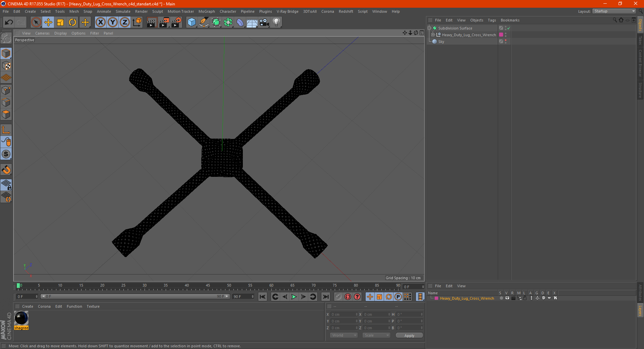Switch to Model mode in left palette

6,54
